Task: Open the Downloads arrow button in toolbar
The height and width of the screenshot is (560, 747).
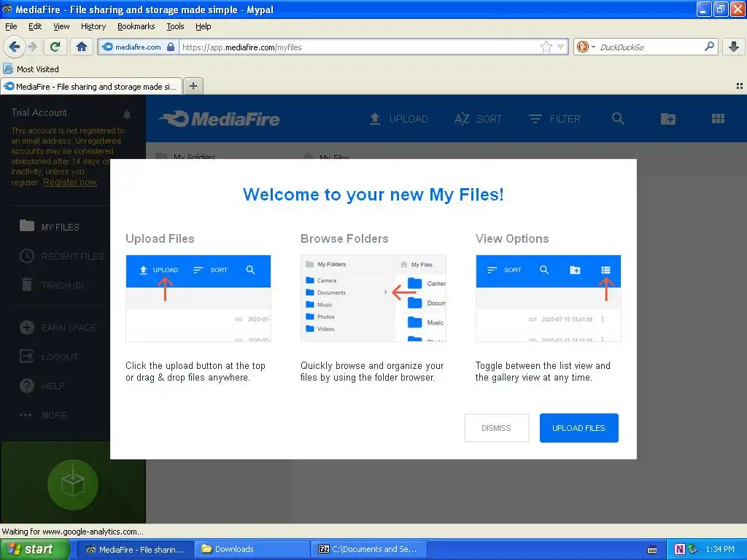Action: 734,47
